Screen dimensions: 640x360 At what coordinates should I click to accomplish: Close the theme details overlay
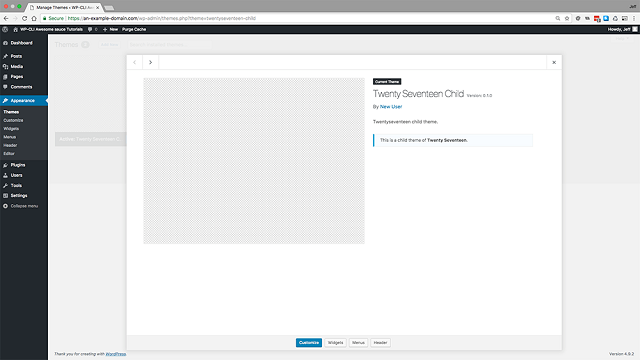554,62
